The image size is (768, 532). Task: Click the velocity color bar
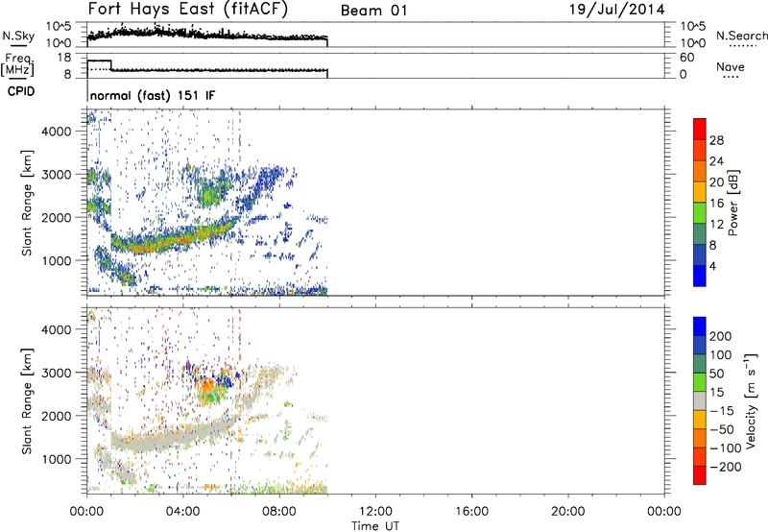pos(700,400)
